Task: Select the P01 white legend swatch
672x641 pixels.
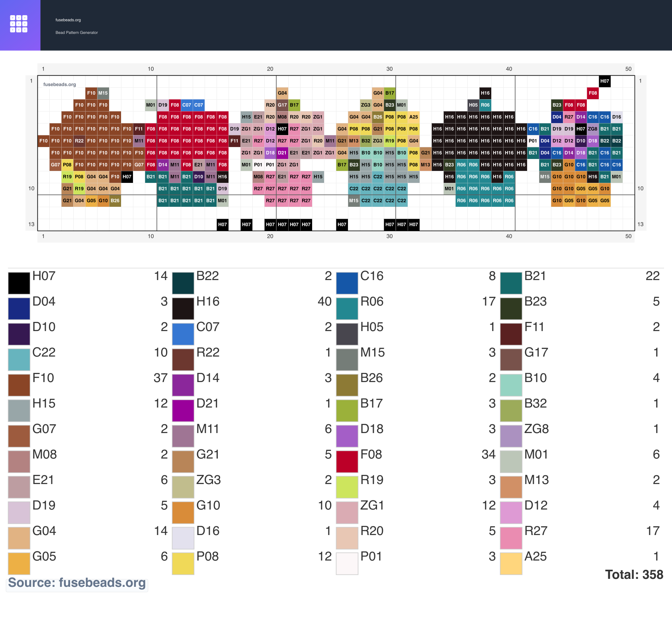Action: (347, 564)
